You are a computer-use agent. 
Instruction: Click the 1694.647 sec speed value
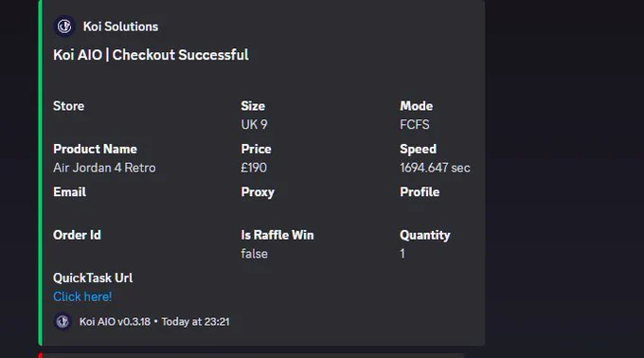click(435, 168)
